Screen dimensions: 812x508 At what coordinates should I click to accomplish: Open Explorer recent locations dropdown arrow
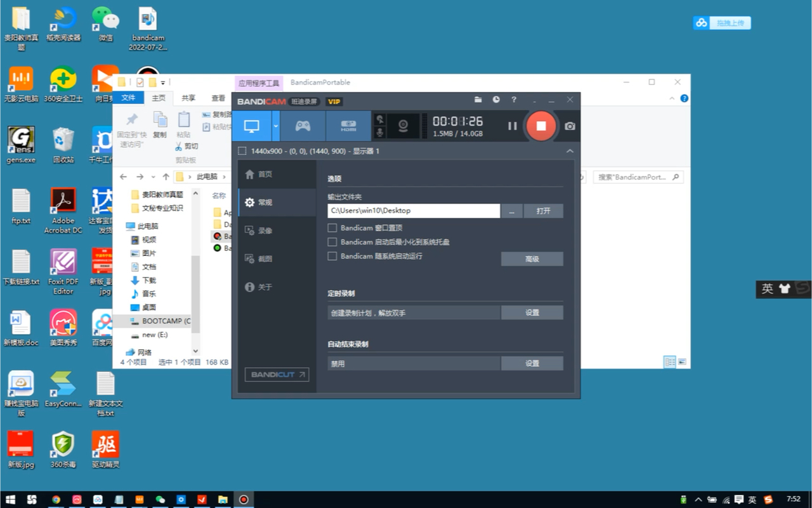[153, 177]
